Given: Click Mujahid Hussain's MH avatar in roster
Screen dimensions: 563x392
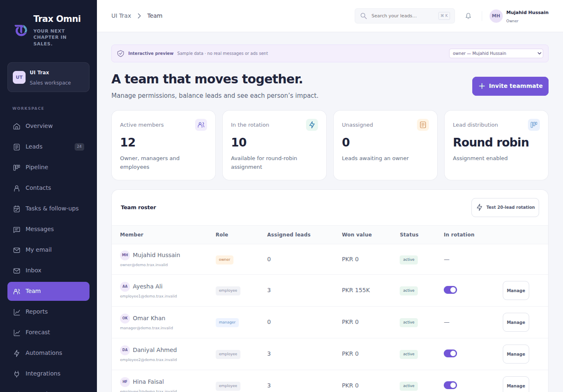Looking at the screenshot, I should pyautogui.click(x=125, y=255).
